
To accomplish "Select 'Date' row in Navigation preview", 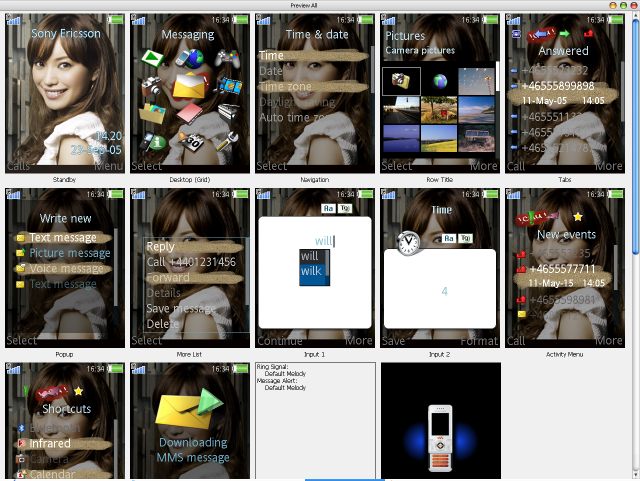I will (313, 71).
